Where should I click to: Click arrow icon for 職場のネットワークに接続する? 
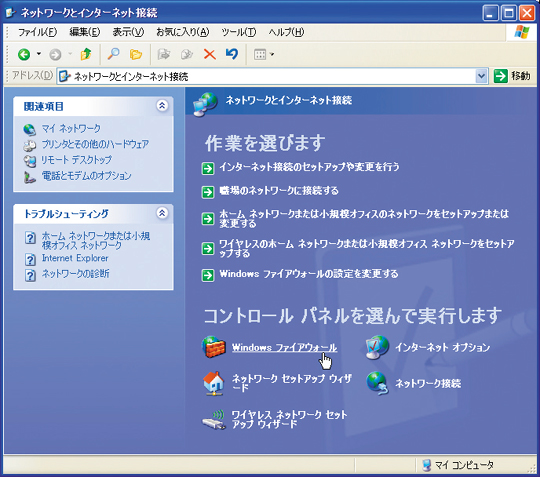click(208, 192)
